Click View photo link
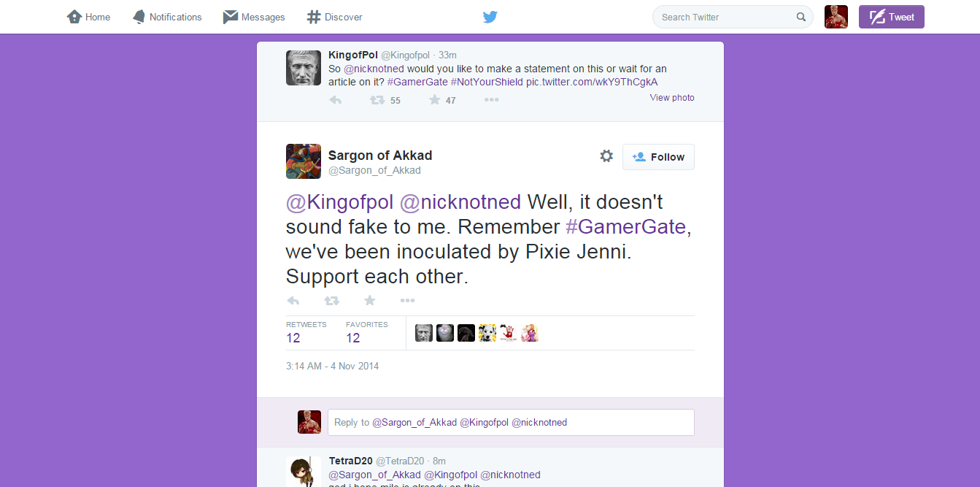Viewport: 980px width, 487px height. 672,98
